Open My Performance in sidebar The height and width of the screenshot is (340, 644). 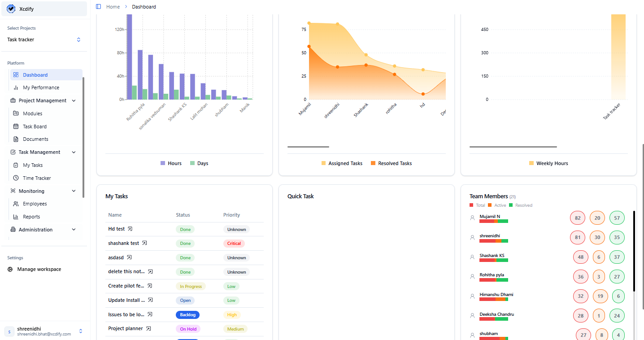[x=41, y=87]
